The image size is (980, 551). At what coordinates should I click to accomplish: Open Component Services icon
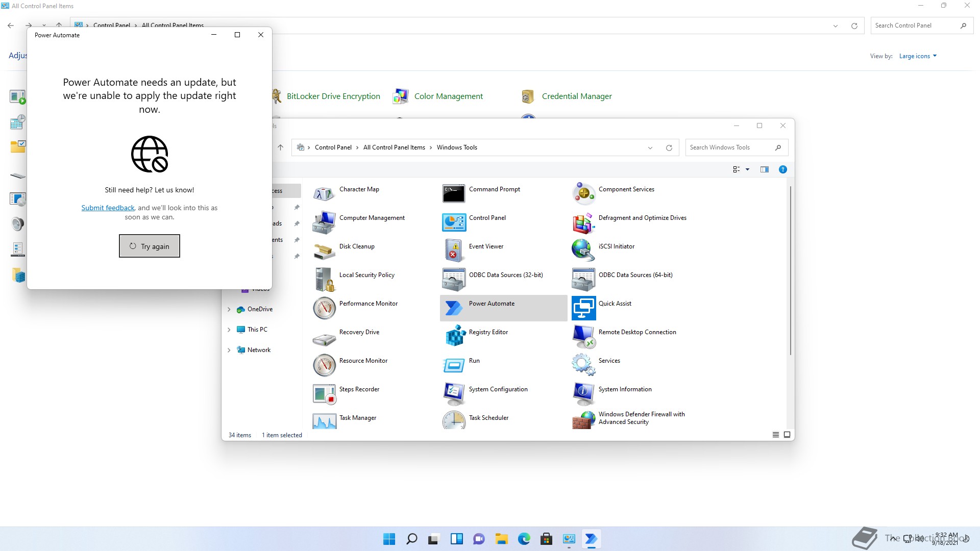(x=583, y=194)
